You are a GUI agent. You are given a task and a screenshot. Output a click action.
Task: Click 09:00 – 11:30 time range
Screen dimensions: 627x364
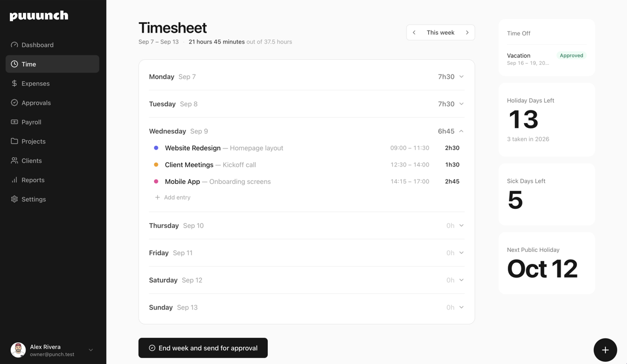click(x=410, y=148)
